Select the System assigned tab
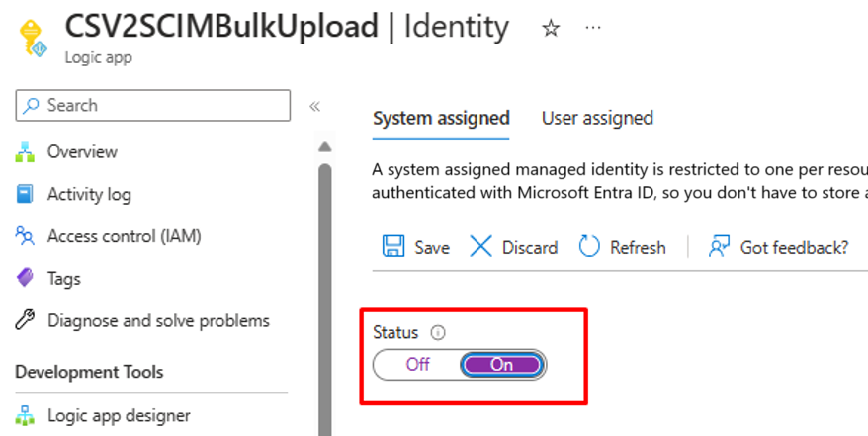 pyautogui.click(x=441, y=118)
